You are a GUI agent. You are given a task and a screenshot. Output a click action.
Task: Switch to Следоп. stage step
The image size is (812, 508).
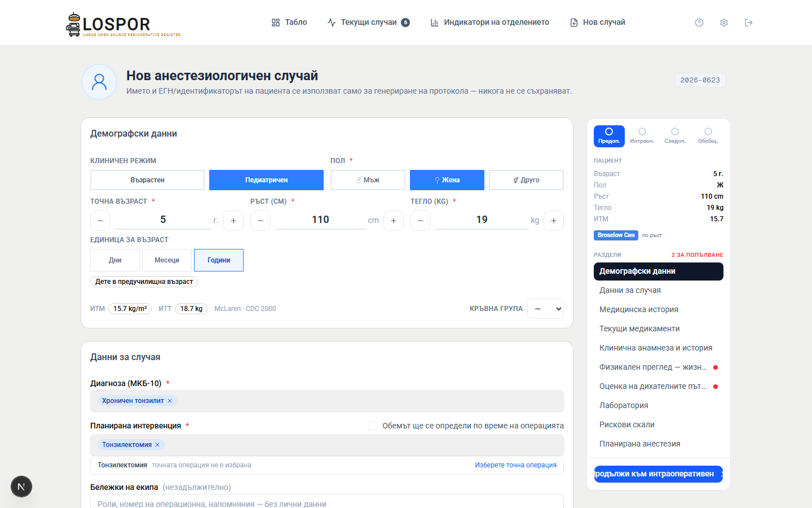[x=675, y=136]
